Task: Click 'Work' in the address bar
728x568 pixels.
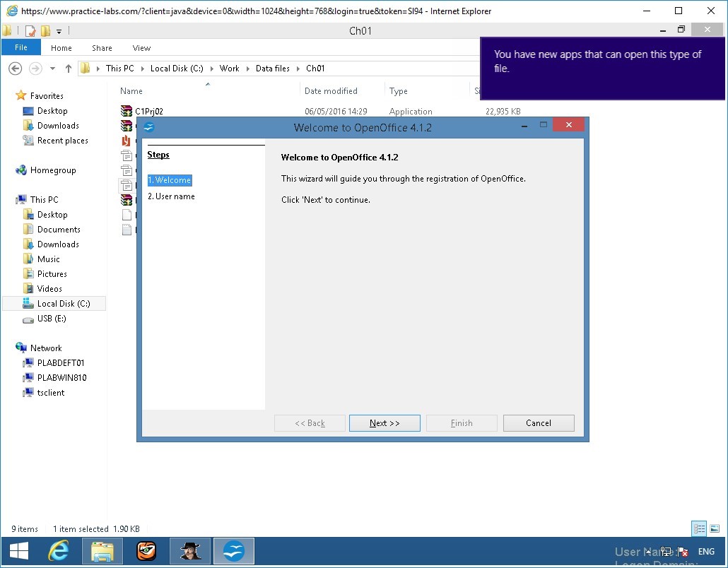Action: (x=230, y=69)
